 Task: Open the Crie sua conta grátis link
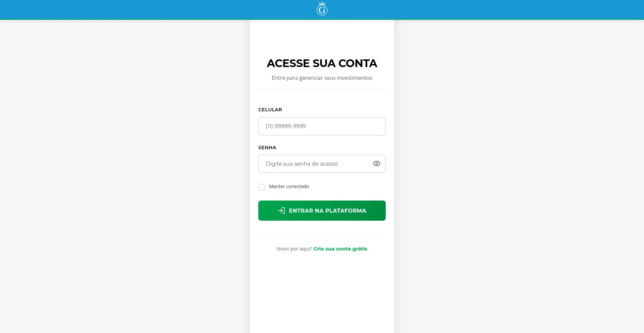(340, 249)
